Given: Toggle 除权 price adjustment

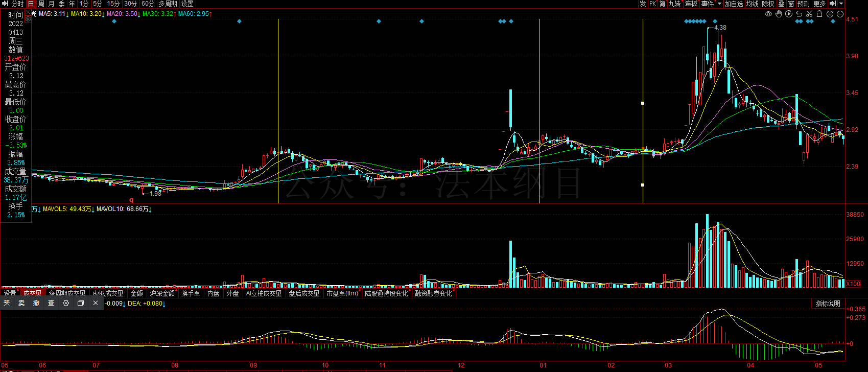Looking at the screenshot, I should coord(768,4).
